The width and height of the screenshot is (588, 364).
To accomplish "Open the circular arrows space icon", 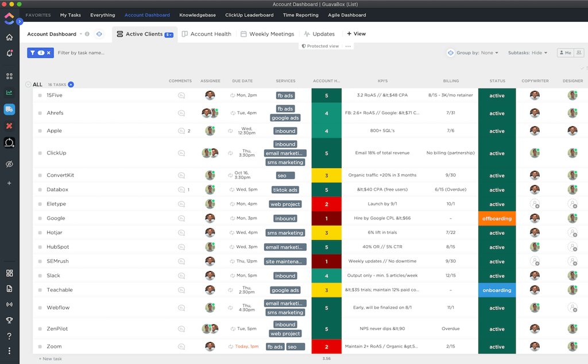I will (9, 142).
